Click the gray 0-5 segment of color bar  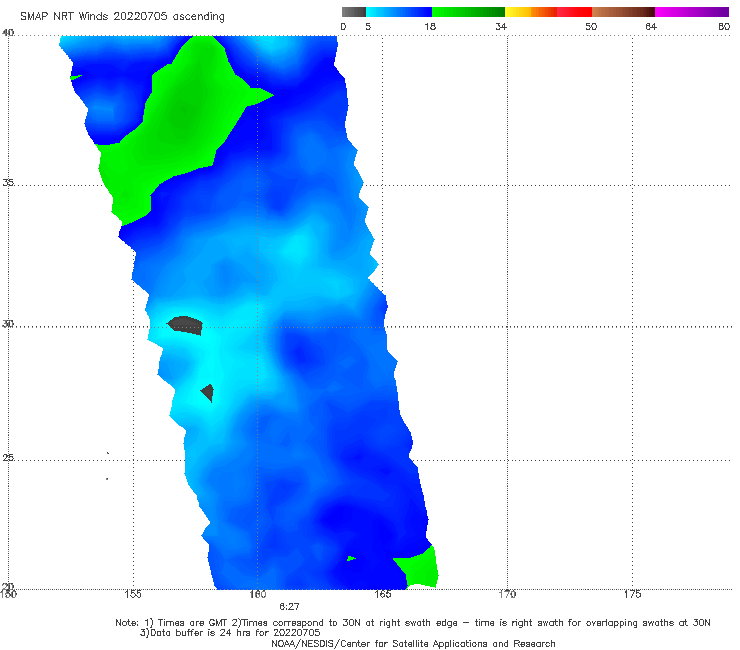click(x=353, y=12)
